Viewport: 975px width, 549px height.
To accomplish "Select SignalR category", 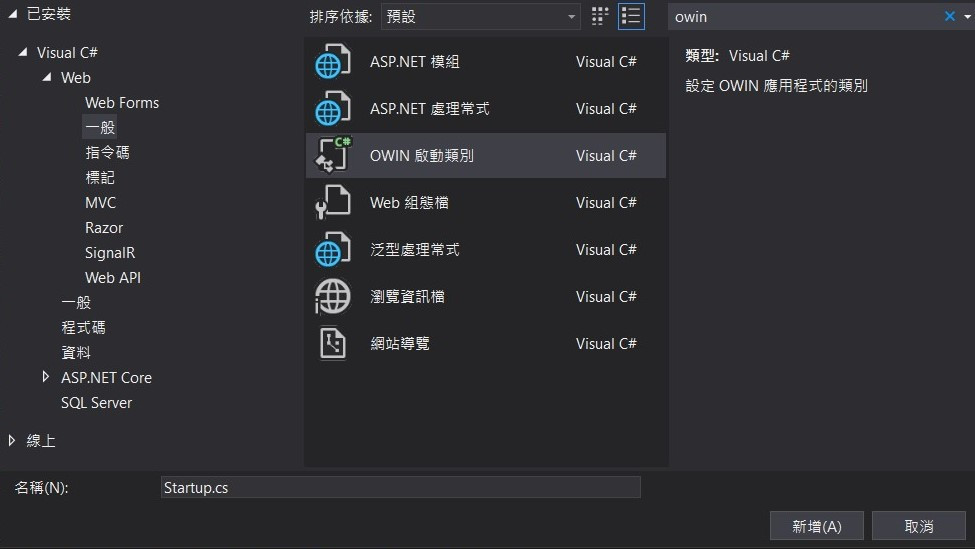I will (x=110, y=252).
